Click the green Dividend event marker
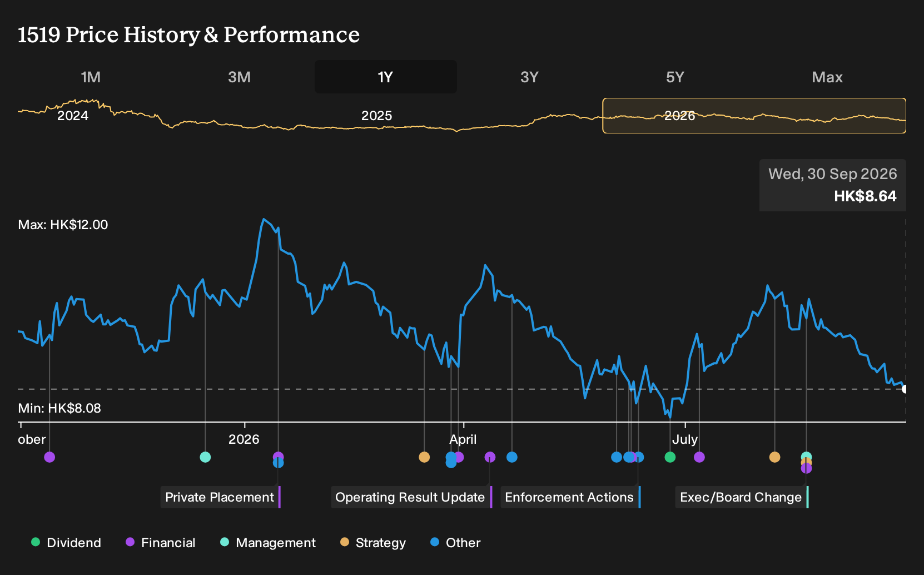Screen dimensions: 924x575 pos(670,457)
